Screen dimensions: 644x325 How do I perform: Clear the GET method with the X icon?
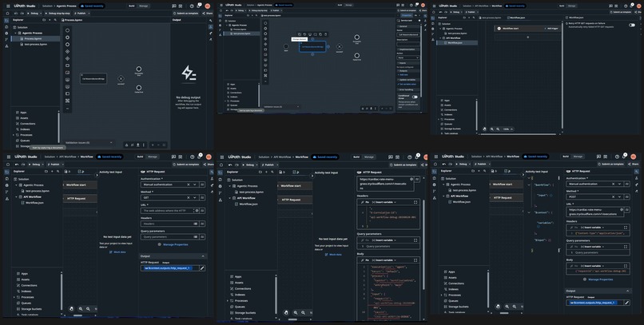coord(189,197)
